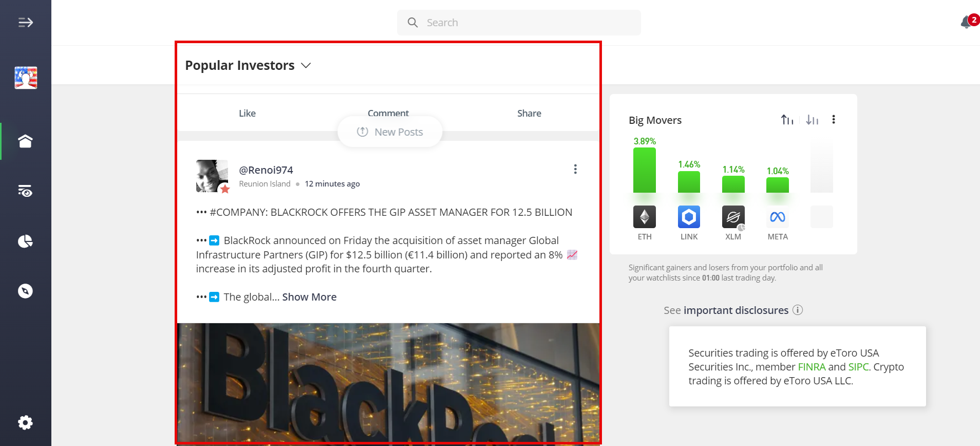Load New Posts in the feed
This screenshot has width=980, height=446.
click(x=390, y=132)
